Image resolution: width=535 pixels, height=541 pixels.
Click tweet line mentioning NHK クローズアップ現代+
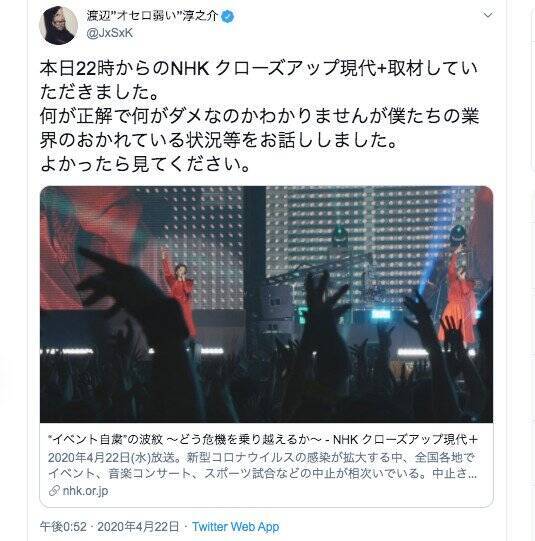tap(259, 68)
